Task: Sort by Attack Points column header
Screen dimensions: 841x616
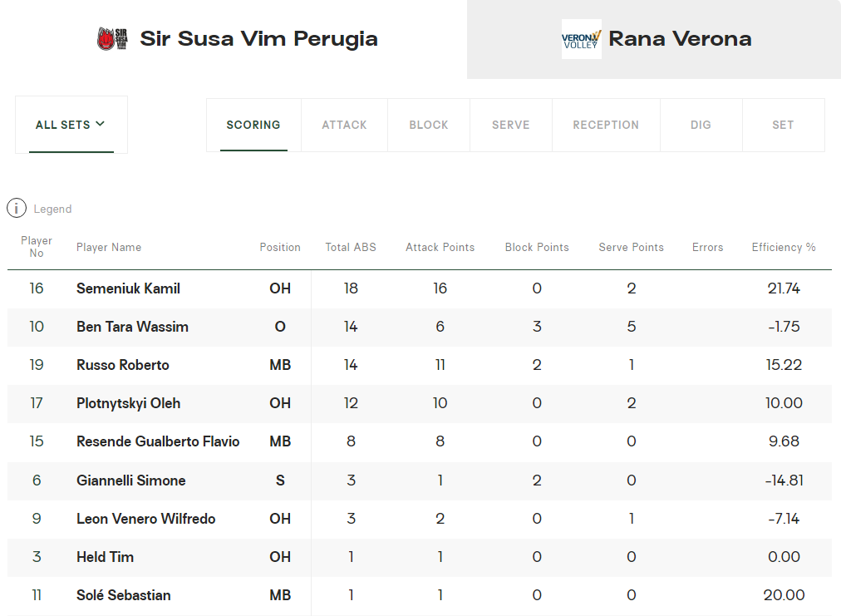Action: pos(440,247)
